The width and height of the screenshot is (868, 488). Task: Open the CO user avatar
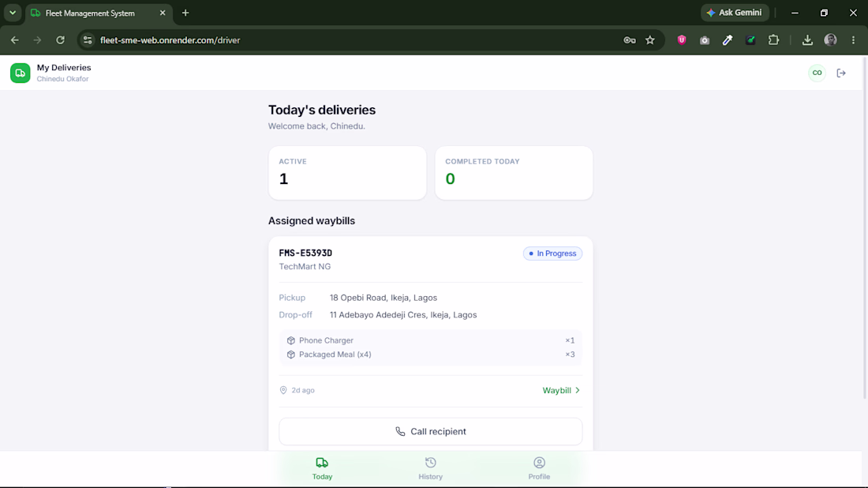click(817, 73)
